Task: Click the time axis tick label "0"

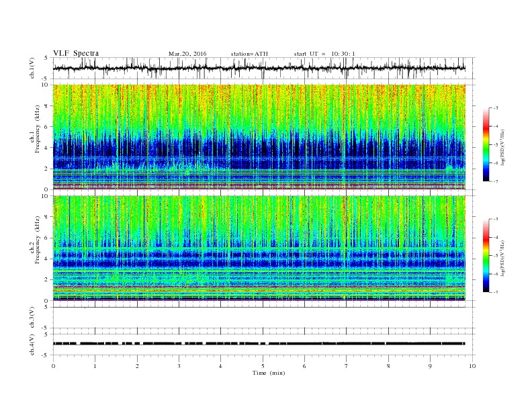Action: 53,366
